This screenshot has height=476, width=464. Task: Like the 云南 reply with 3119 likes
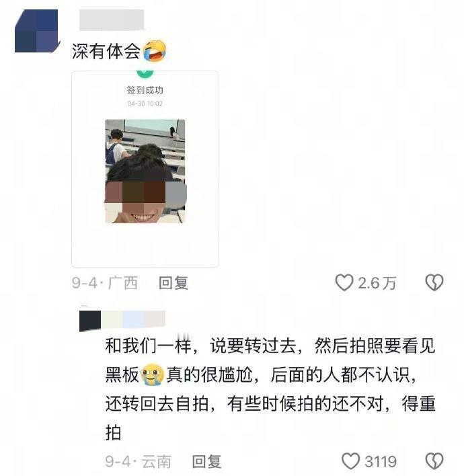point(351,461)
